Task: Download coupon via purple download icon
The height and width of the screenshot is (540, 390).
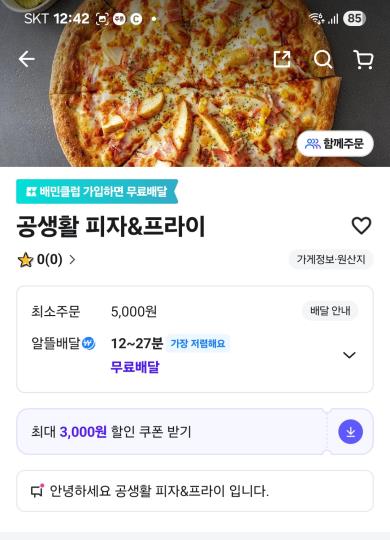Action: click(350, 432)
